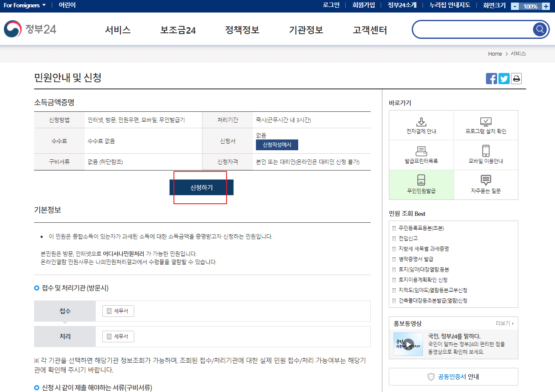Screen dimensions: 555x392
Task: Open 무인민원발급 shortcut
Action: click(x=421, y=185)
